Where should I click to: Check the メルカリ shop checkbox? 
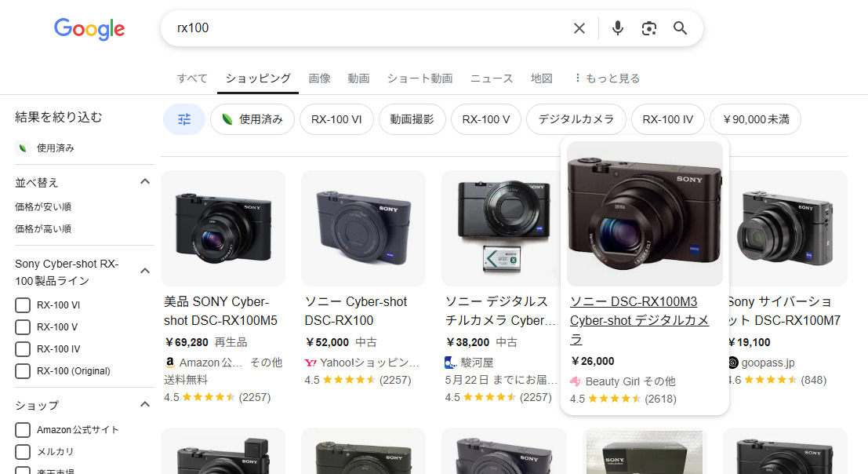point(23,452)
